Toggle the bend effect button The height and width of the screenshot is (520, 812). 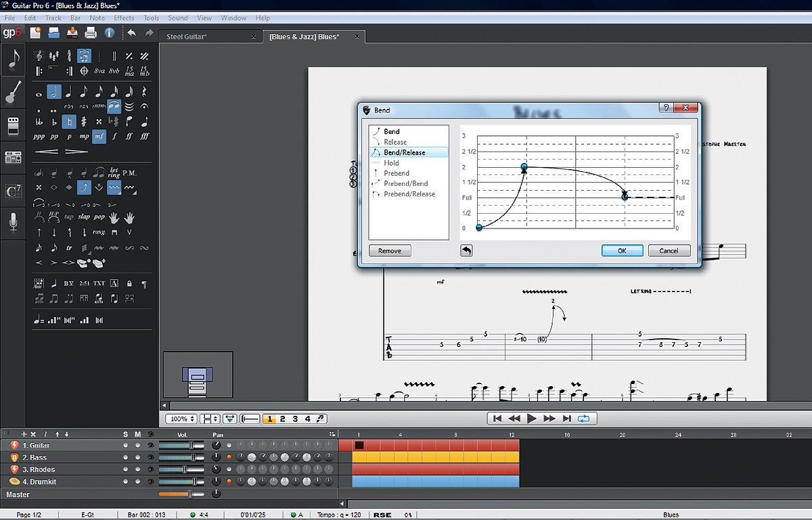(x=84, y=187)
